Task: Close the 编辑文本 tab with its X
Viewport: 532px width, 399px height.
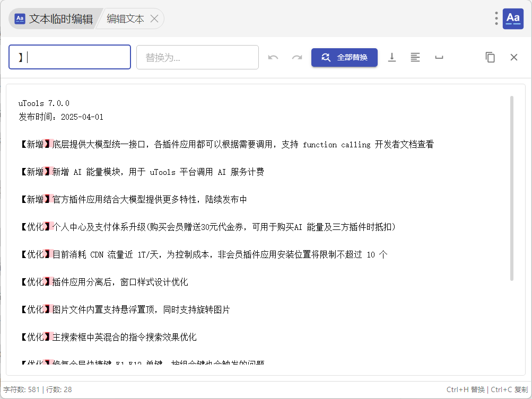Action: 154,19
